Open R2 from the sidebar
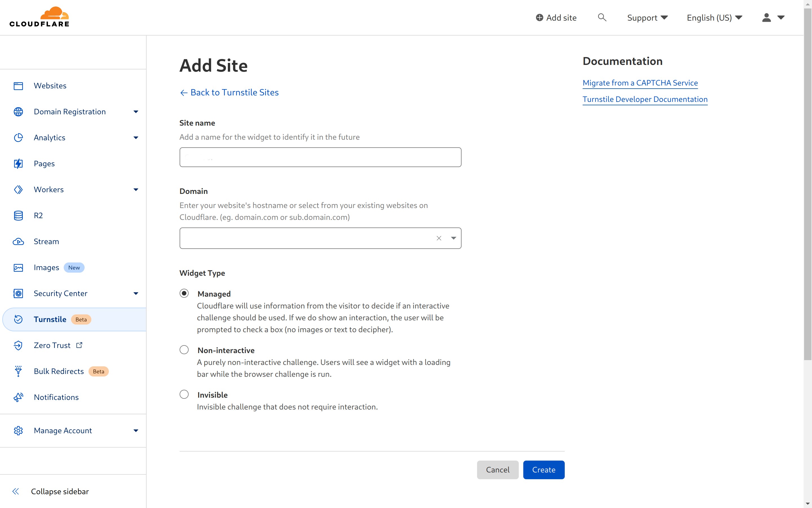Viewport: 812px width, 508px height. (x=38, y=215)
